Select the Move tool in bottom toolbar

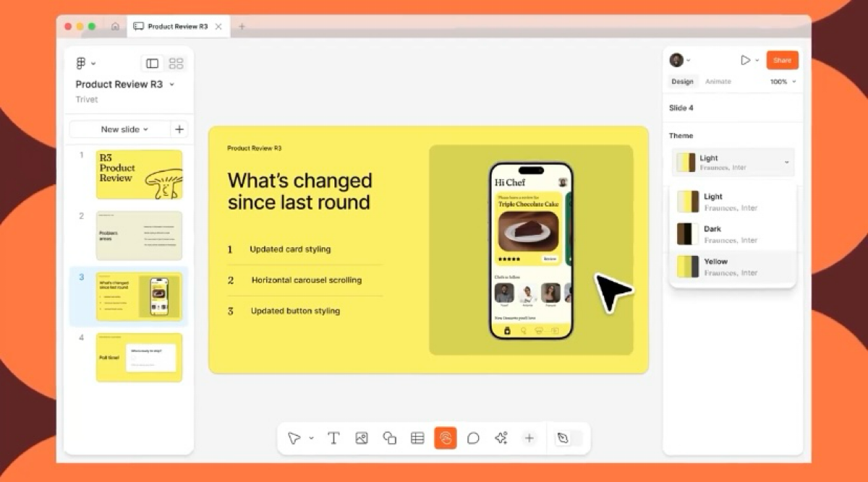[294, 438]
